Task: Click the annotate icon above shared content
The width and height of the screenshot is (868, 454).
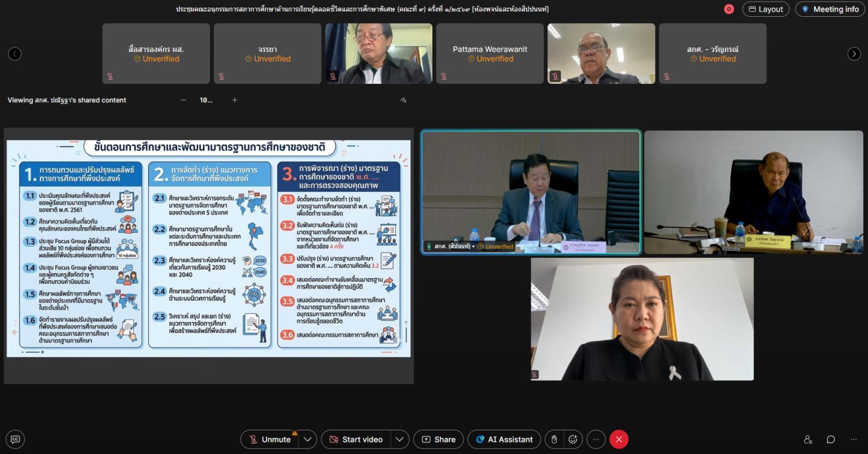Action: (x=403, y=100)
